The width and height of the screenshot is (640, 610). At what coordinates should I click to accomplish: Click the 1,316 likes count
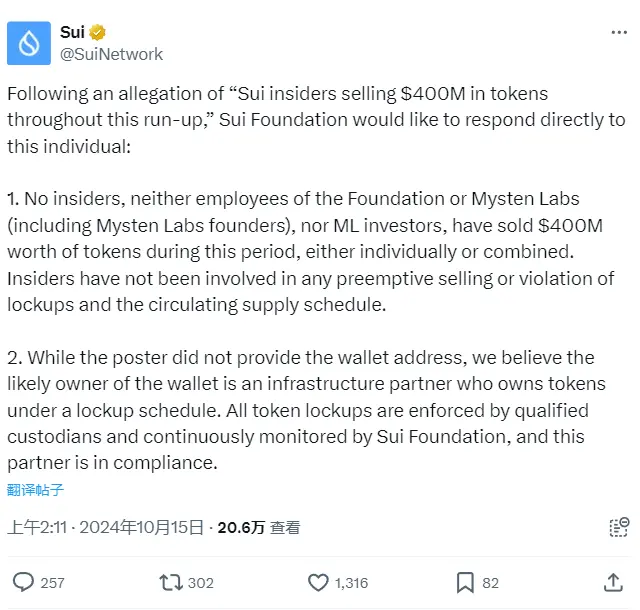pyautogui.click(x=351, y=583)
